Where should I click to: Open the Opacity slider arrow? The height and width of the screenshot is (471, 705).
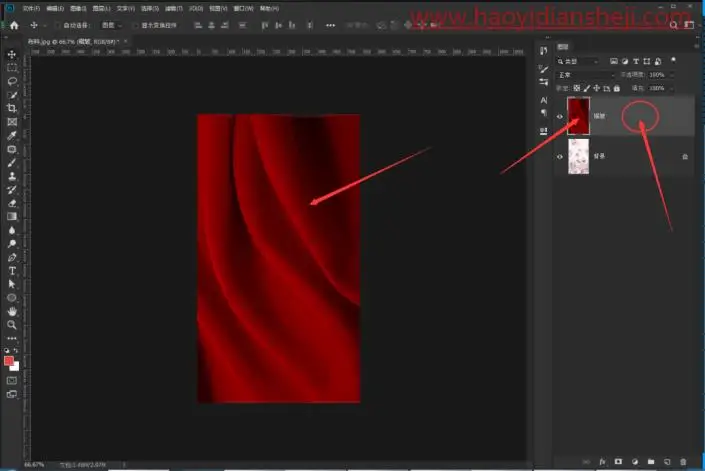coord(672,75)
